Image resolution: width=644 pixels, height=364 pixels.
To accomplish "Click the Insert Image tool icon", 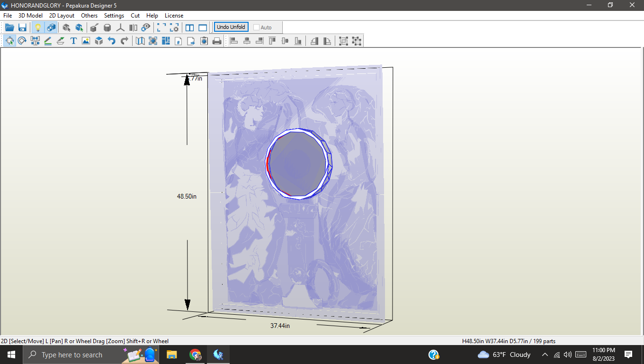I will click(x=86, y=41).
